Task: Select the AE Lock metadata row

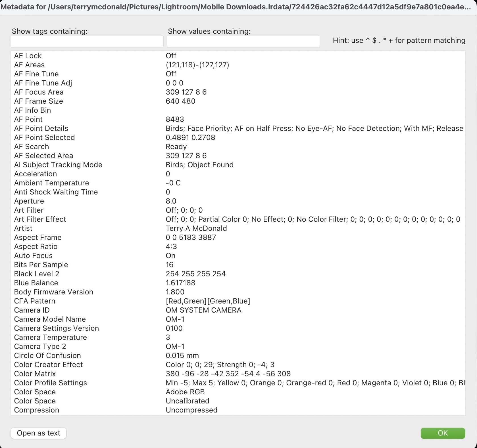Action: click(x=28, y=56)
